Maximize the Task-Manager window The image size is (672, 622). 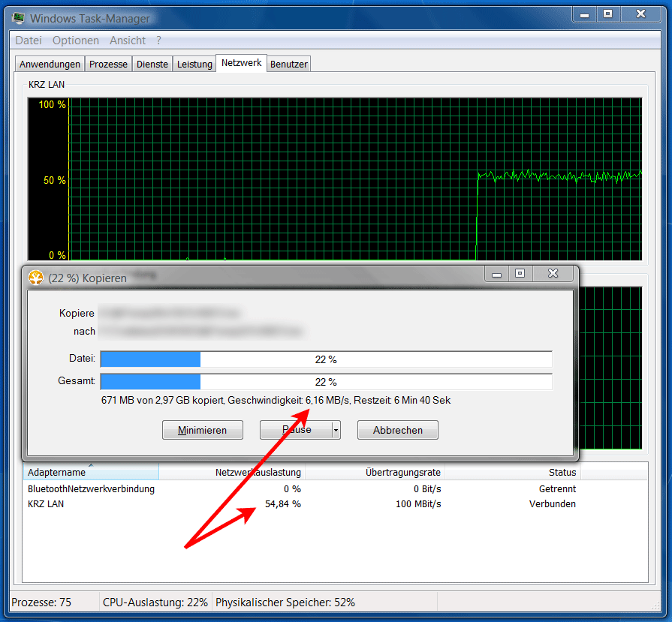[607, 14]
